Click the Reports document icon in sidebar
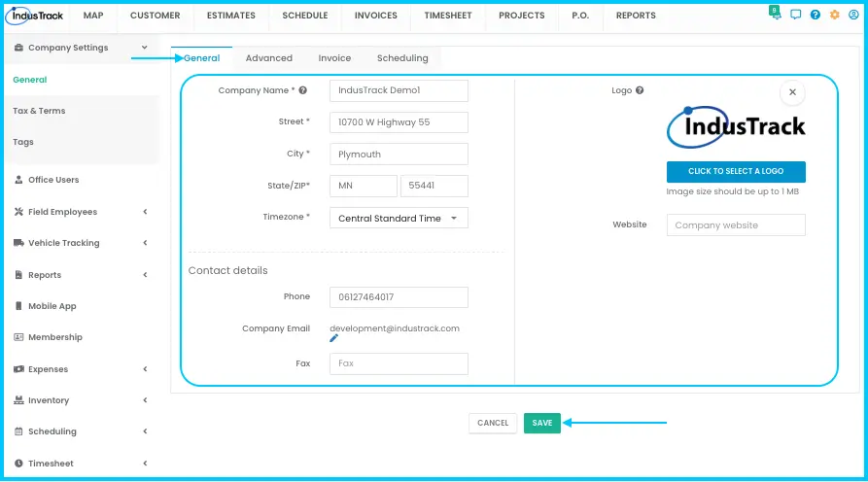Screen dimensions: 868x482 point(18,275)
